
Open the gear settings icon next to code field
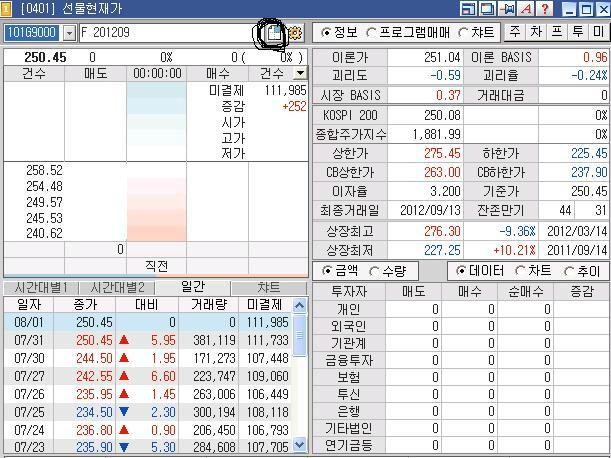(295, 33)
